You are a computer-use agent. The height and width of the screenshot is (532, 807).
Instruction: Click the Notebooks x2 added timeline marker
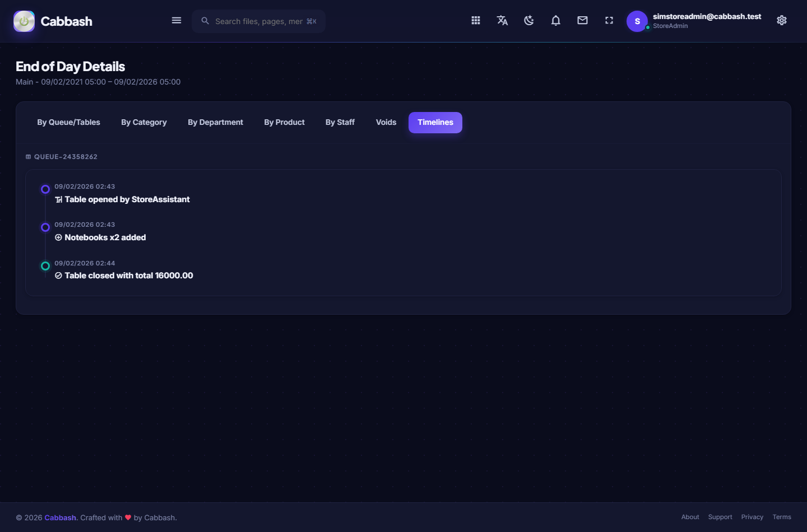(x=45, y=227)
